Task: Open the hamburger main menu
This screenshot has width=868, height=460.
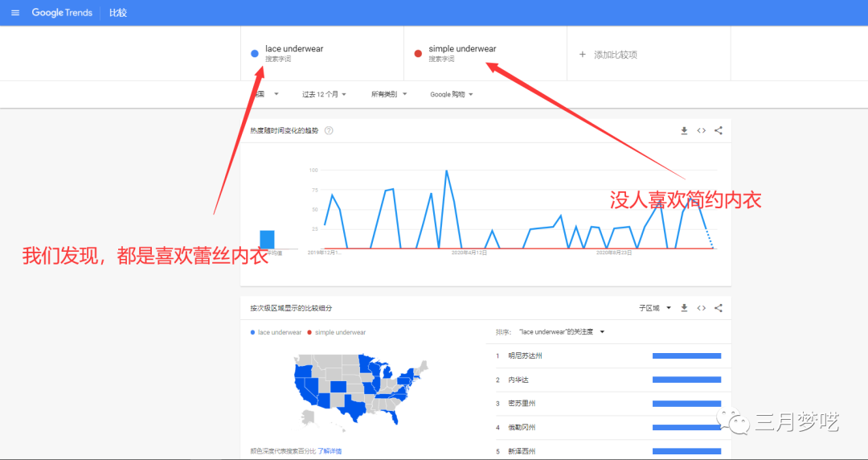Action: point(15,13)
